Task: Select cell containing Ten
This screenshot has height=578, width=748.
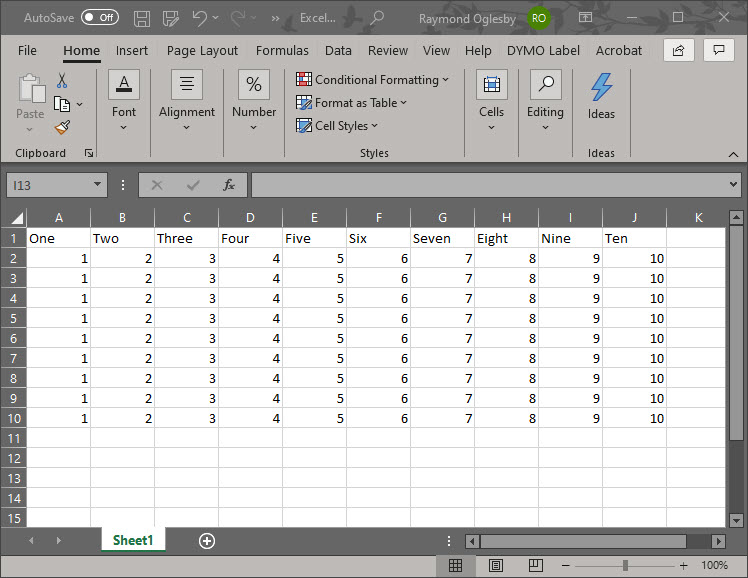Action: (x=634, y=238)
